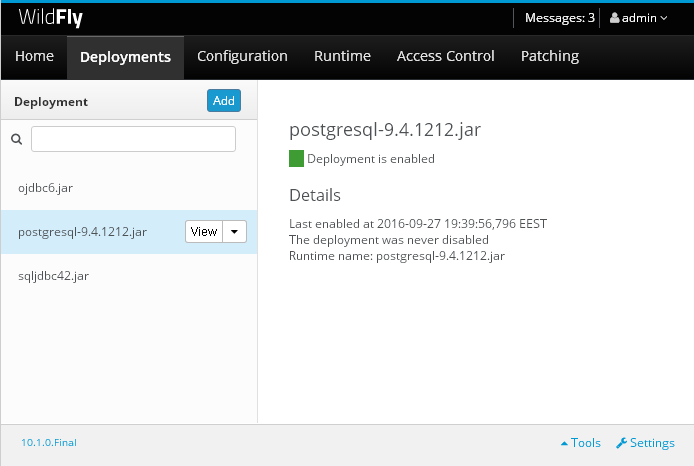Open Messages: 3 notifications
The height and width of the screenshot is (466, 694).
click(x=559, y=18)
